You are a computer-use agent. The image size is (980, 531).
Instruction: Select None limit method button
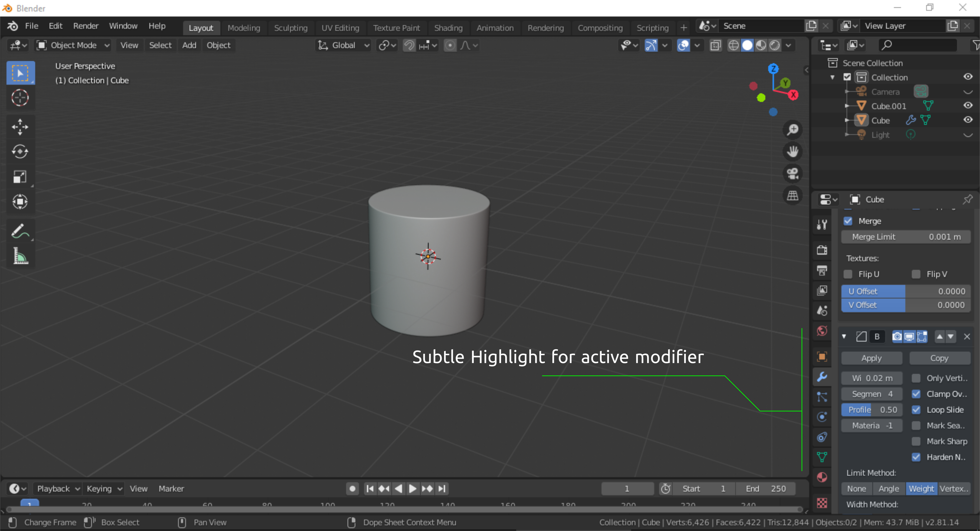857,488
